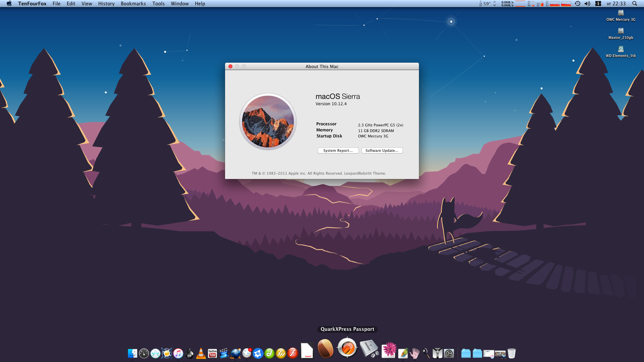Click the Software Update button
Screen dimensions: 644x362
382,150
